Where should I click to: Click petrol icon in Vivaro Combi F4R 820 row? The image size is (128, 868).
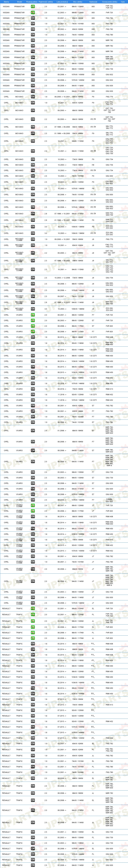pos(33,511)
